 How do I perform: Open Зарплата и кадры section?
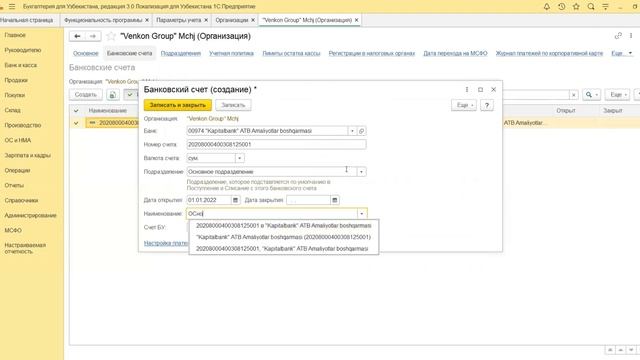coord(27,156)
